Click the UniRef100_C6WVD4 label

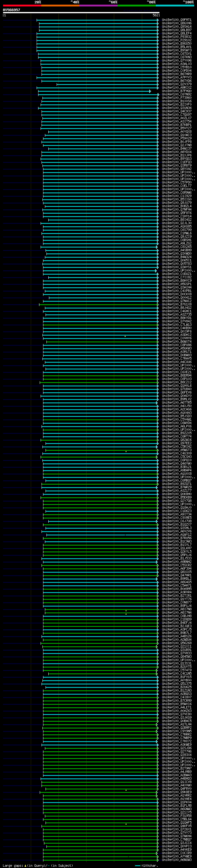point(176,423)
